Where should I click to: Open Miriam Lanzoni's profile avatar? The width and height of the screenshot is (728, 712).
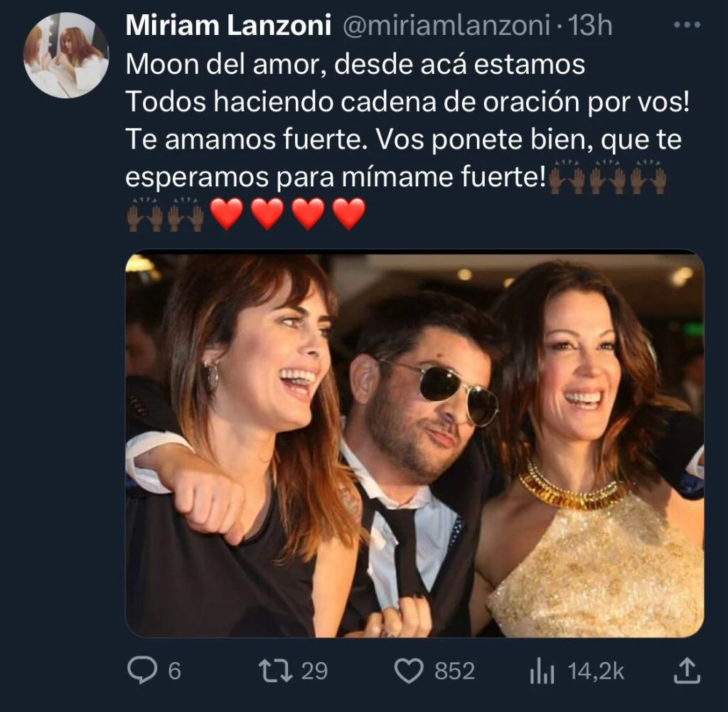65,55
